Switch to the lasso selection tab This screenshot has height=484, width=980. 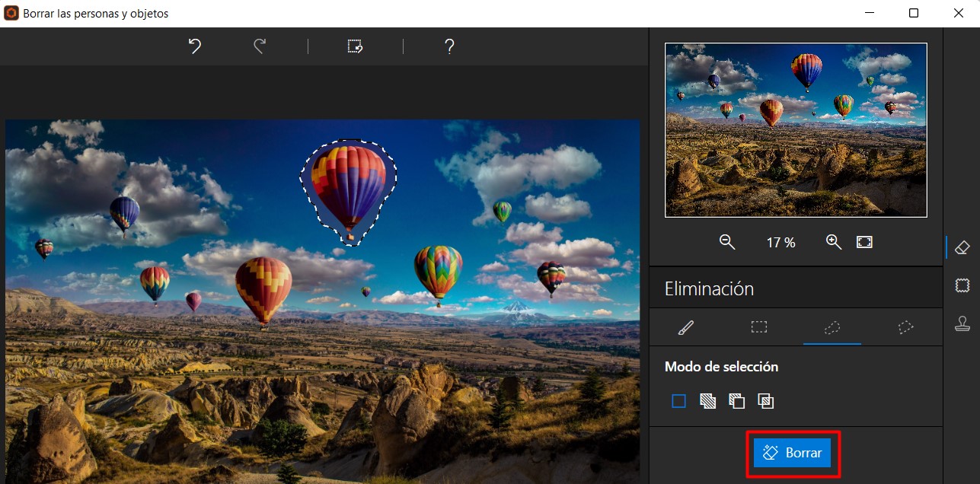coord(832,327)
